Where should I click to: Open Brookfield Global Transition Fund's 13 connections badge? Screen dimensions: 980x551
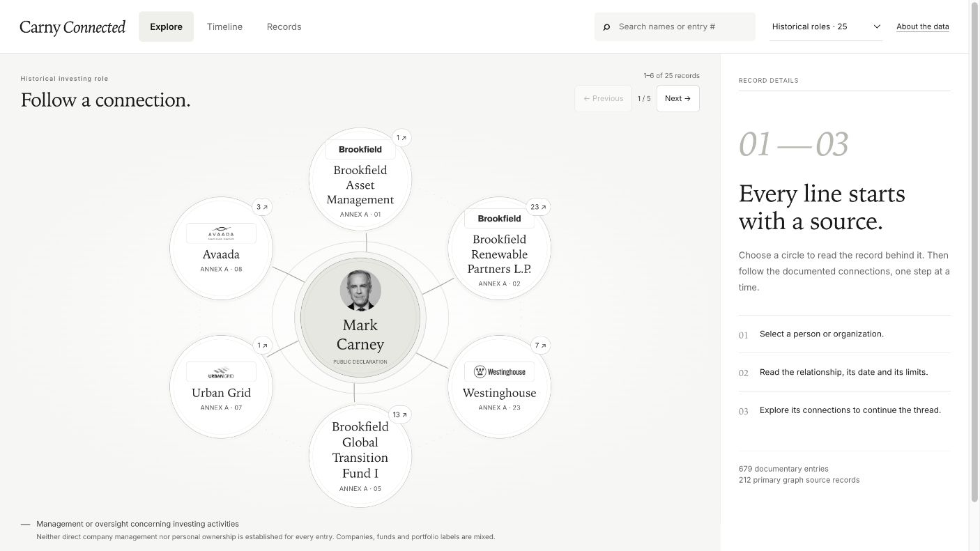399,414
